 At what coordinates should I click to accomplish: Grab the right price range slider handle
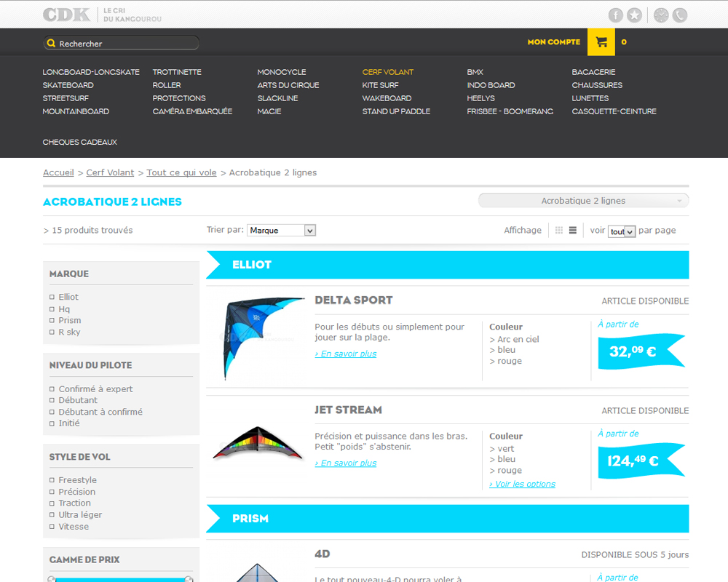click(x=189, y=579)
